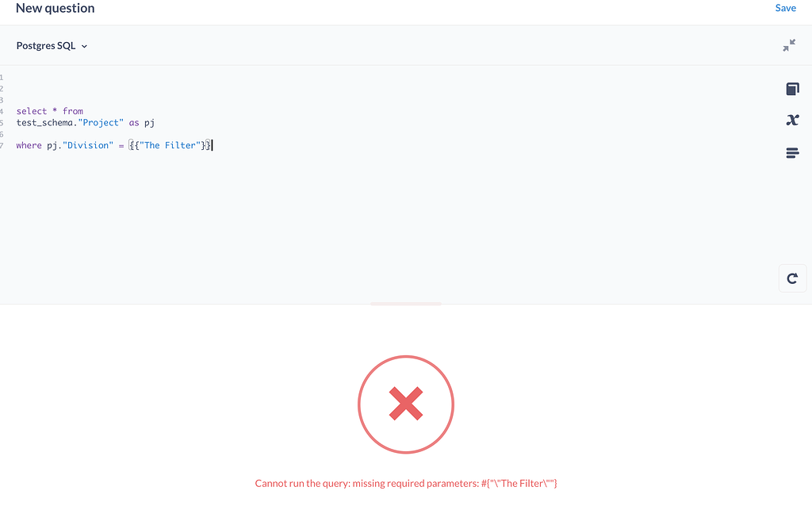The height and width of the screenshot is (506, 812).
Task: Click the "Project" table name in the query
Action: 101,123
